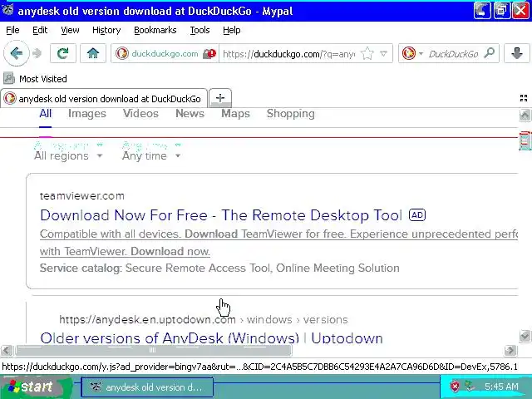This screenshot has width=532, height=399.
Task: Open the search engine selector DuckDuckGo icon
Action: (x=409, y=53)
